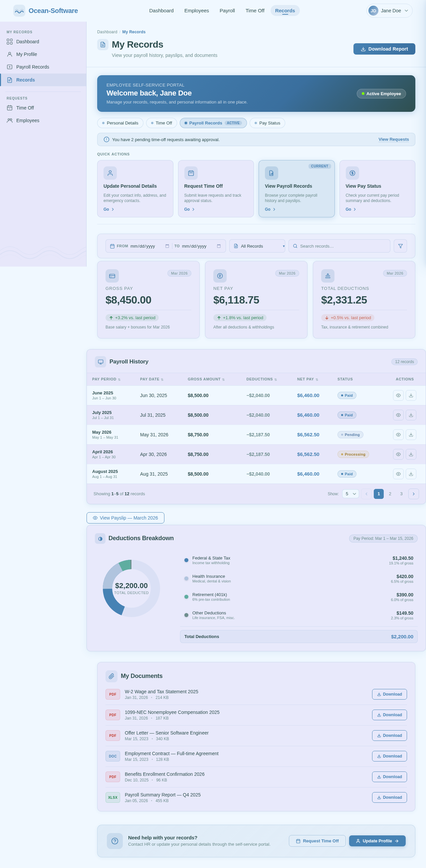The image size is (426, 868).
Task: Click the Ocean-Software wave logo
Action: click(19, 11)
